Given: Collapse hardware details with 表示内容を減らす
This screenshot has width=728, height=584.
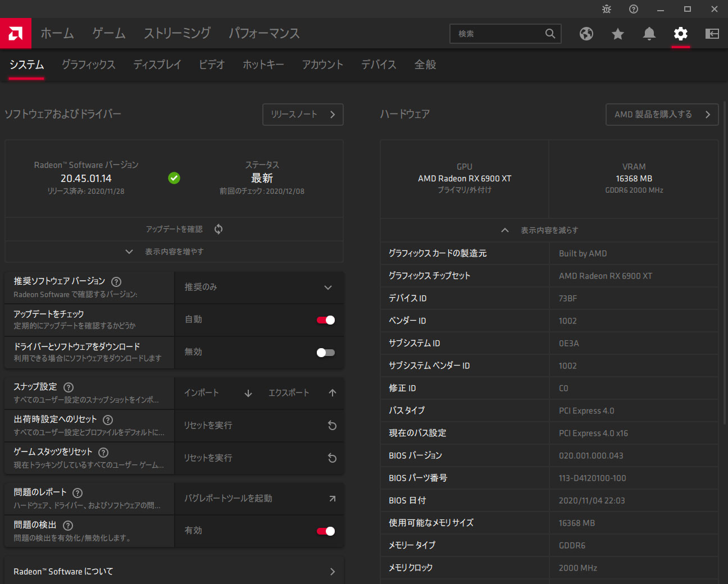Looking at the screenshot, I should tap(549, 230).
